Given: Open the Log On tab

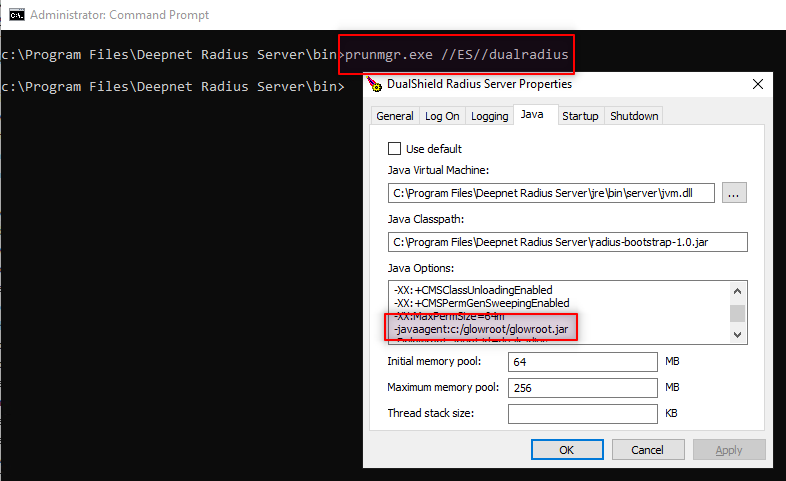Looking at the screenshot, I should pyautogui.click(x=442, y=116).
